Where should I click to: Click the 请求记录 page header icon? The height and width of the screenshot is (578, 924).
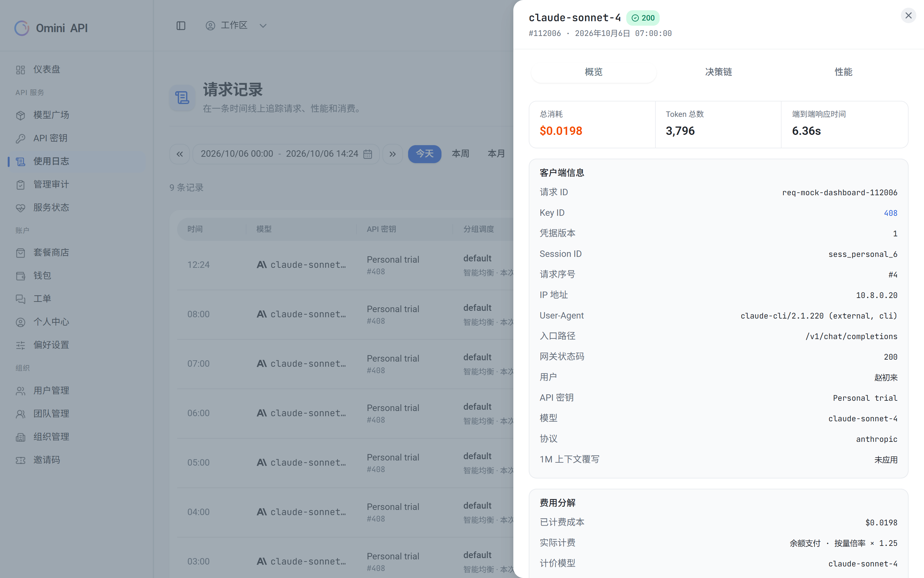click(182, 98)
